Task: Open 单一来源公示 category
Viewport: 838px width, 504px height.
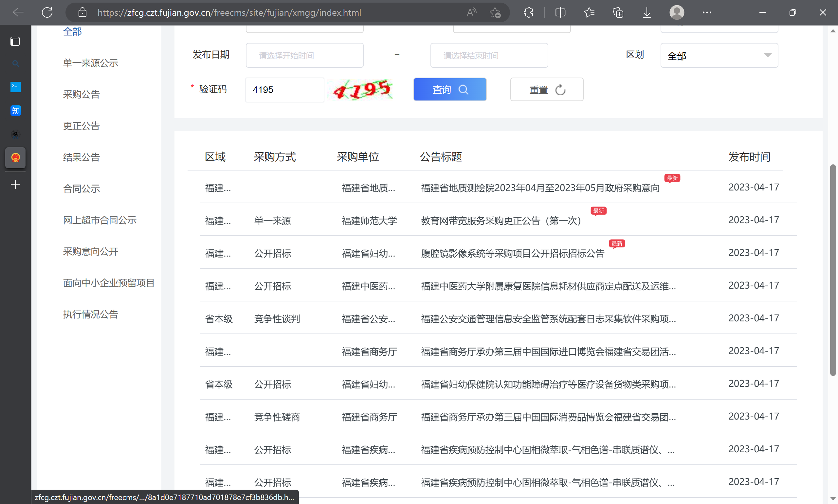Action: click(x=90, y=63)
